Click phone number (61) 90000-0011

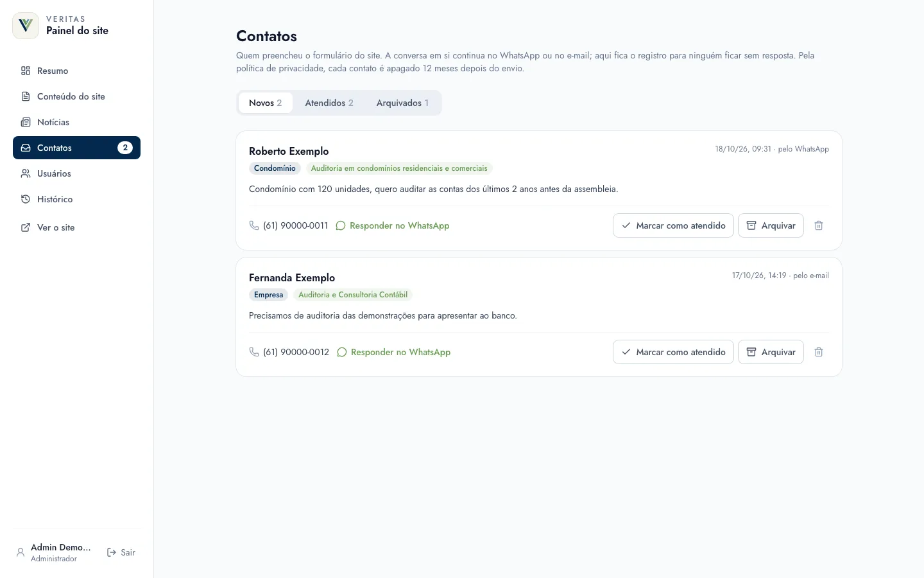289,225
